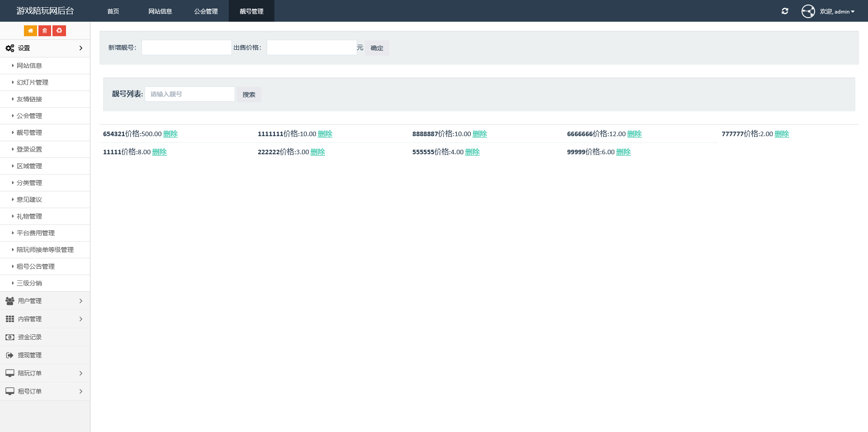
Task: Click the monitor icon beside 陪玩订单
Action: (9, 373)
